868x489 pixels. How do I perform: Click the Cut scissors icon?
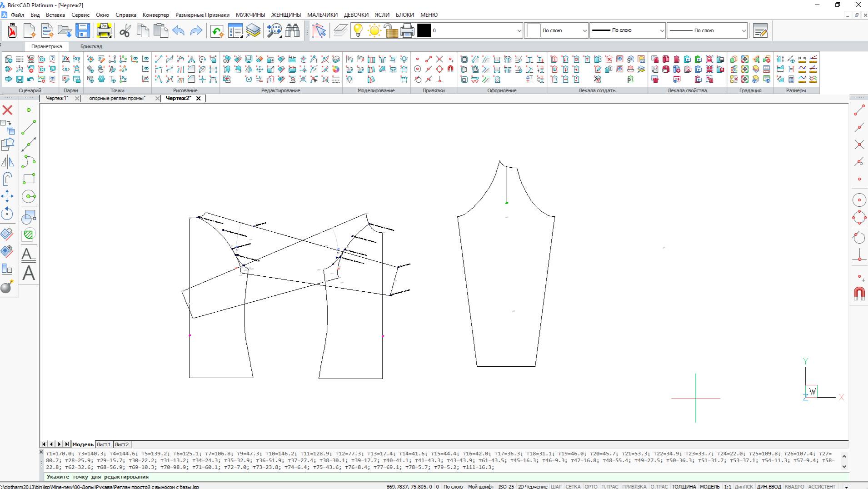point(125,30)
